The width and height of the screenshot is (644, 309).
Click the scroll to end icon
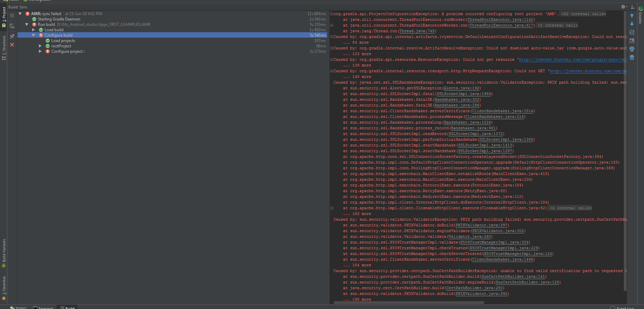pos(632,41)
